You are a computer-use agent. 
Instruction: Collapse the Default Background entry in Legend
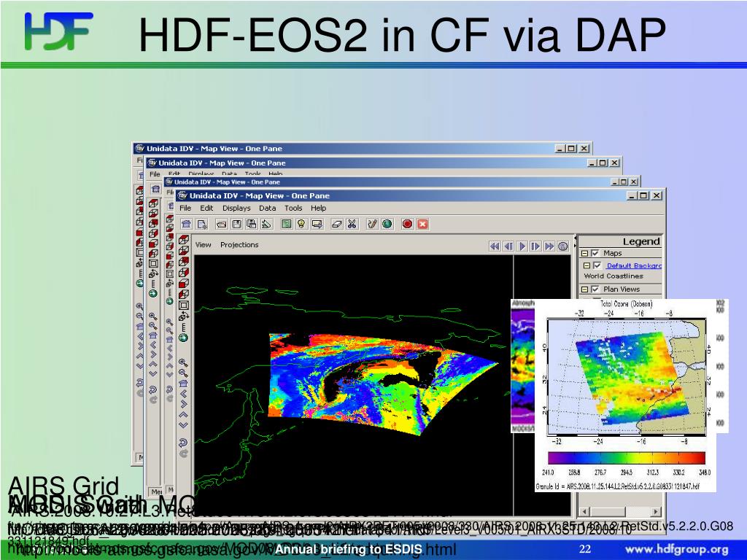click(587, 265)
